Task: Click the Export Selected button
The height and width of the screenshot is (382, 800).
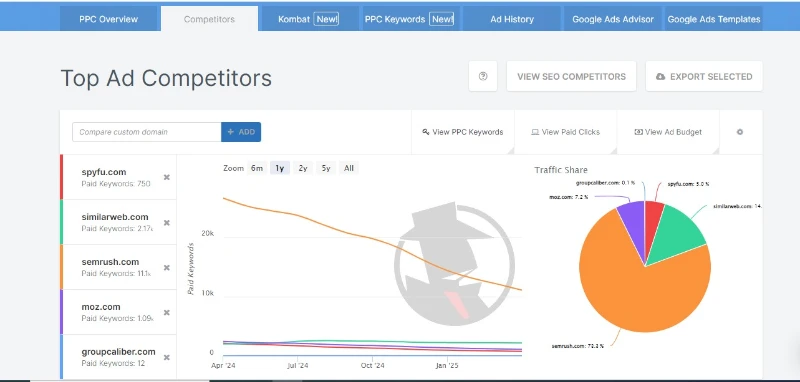Action: tap(704, 77)
